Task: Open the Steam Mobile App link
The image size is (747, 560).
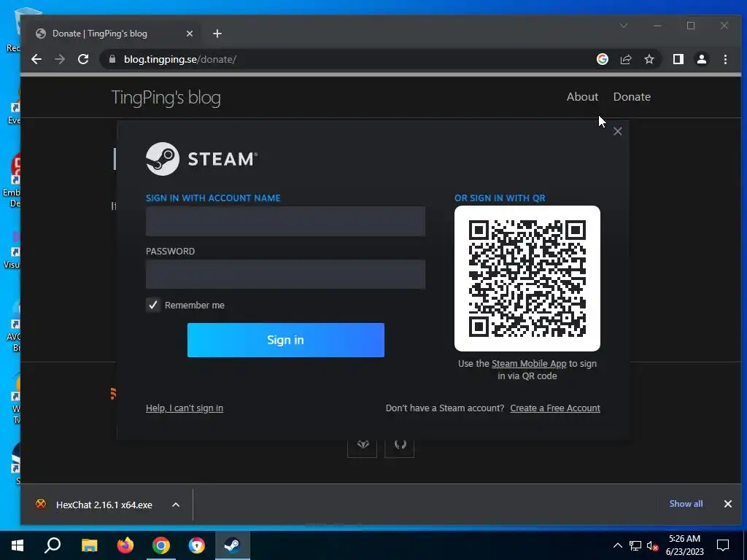Action: (x=529, y=363)
